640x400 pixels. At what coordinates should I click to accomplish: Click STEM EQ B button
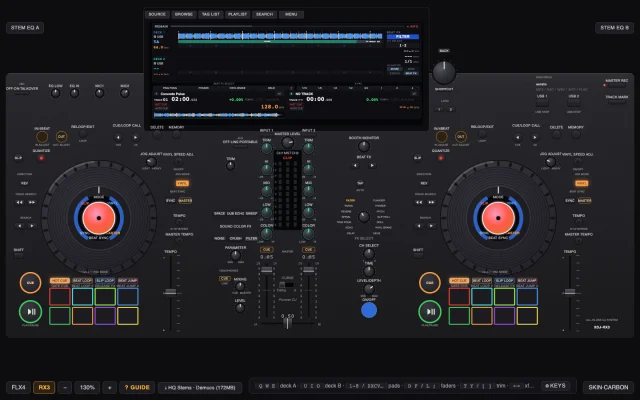click(x=614, y=28)
